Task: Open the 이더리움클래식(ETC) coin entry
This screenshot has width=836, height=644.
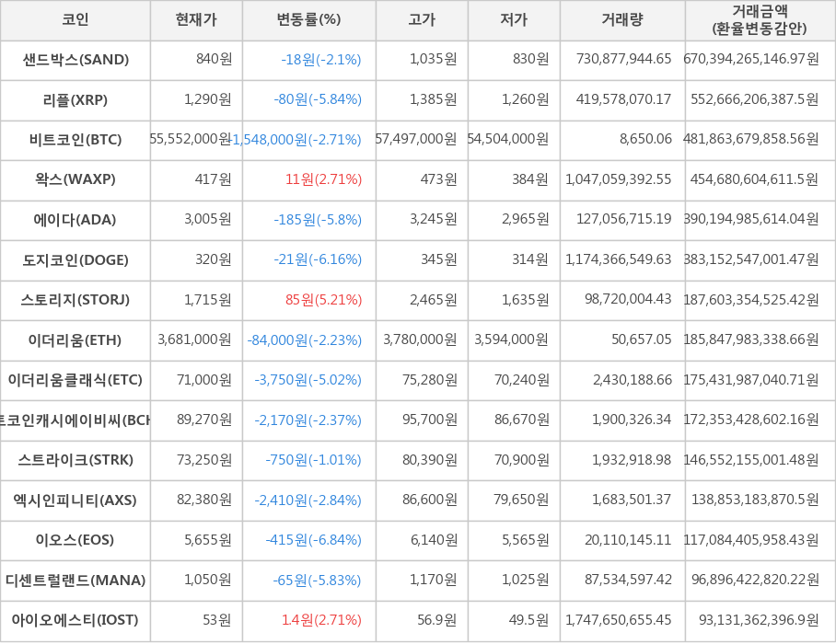Action: [x=75, y=380]
